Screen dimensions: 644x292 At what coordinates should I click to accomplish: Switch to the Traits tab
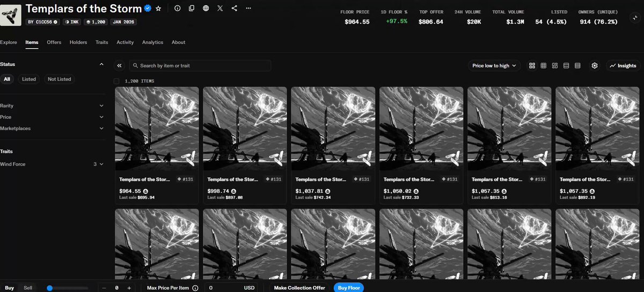click(x=102, y=42)
